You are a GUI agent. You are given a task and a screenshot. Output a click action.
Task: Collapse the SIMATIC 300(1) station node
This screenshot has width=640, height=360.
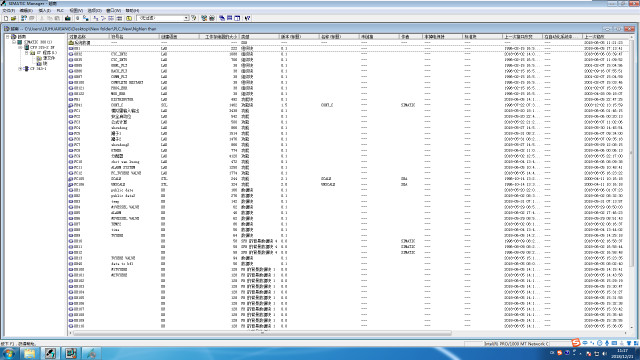[14, 42]
